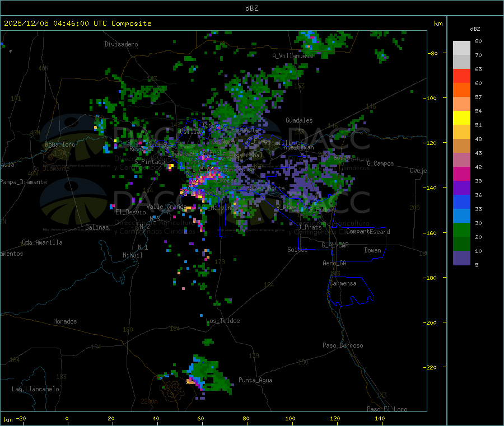Click the -80 km vertical axis tick
This screenshot has width=504, height=426.
pyautogui.click(x=432, y=53)
